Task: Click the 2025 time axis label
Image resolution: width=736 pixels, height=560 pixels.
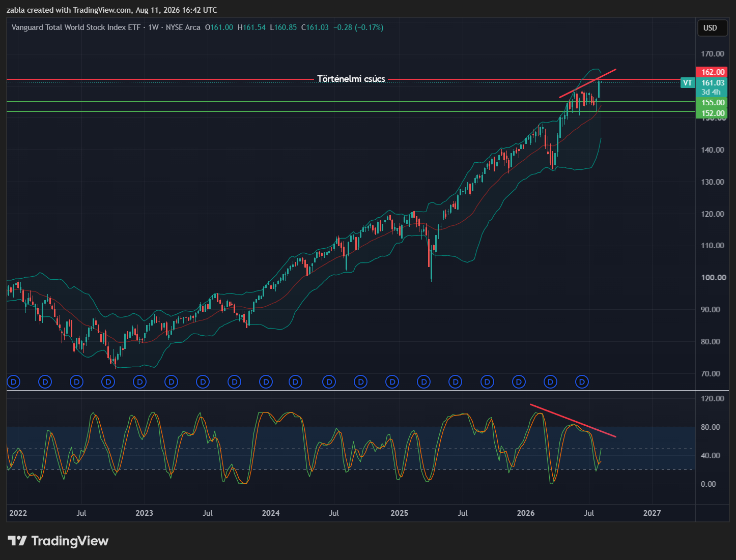Action: [399, 513]
